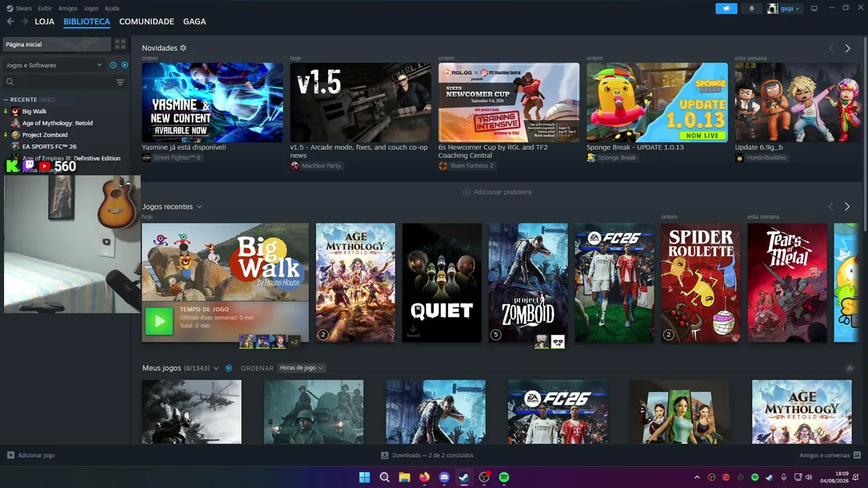Viewport: 868px width, 488px height.
Task: Open the Quiet game cover
Action: (441, 283)
